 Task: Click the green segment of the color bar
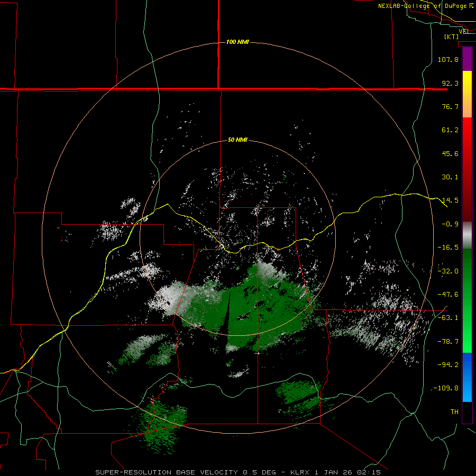(467, 300)
